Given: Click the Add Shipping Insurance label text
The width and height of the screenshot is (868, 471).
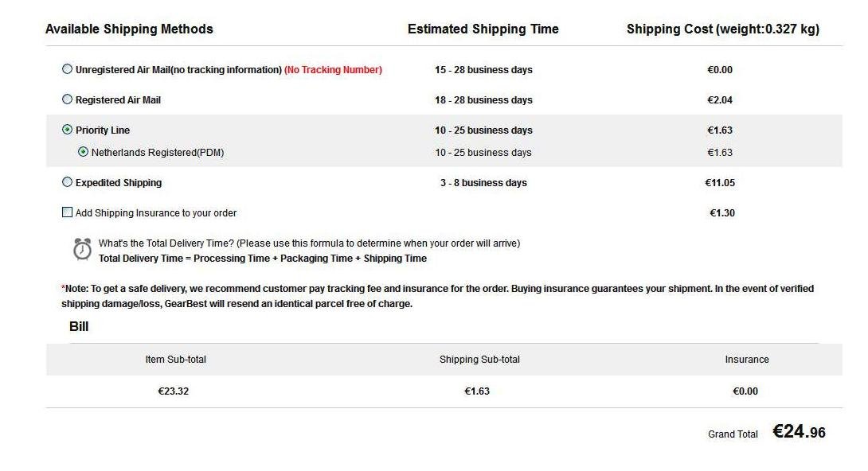Looking at the screenshot, I should coord(156,213).
